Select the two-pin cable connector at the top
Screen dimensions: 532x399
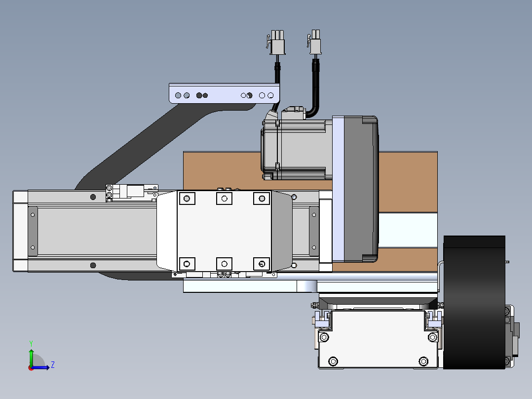click(315, 42)
